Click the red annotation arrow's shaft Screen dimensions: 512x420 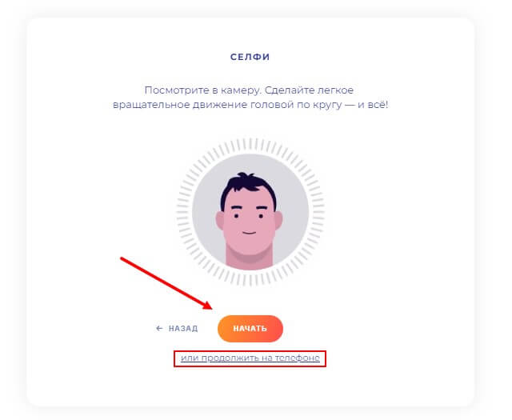160,280
